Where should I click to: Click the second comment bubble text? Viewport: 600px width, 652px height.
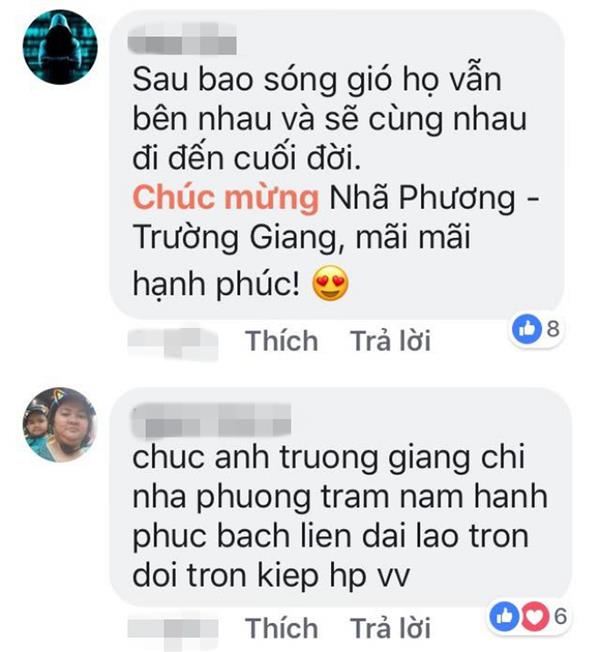click(x=340, y=516)
